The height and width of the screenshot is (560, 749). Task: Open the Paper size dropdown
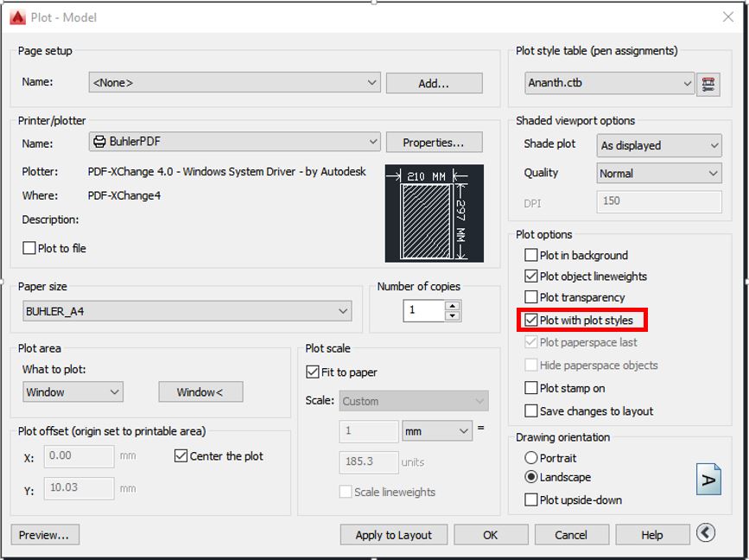[x=344, y=310]
